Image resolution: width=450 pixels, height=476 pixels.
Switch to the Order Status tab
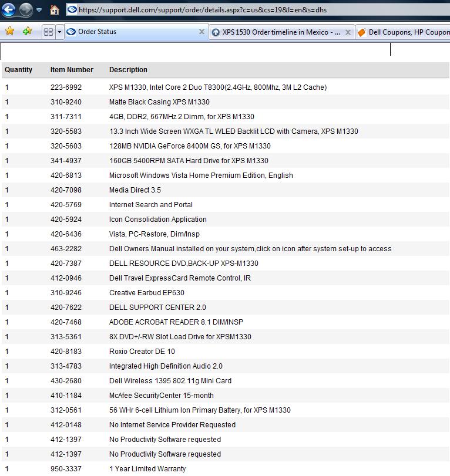pyautogui.click(x=136, y=32)
